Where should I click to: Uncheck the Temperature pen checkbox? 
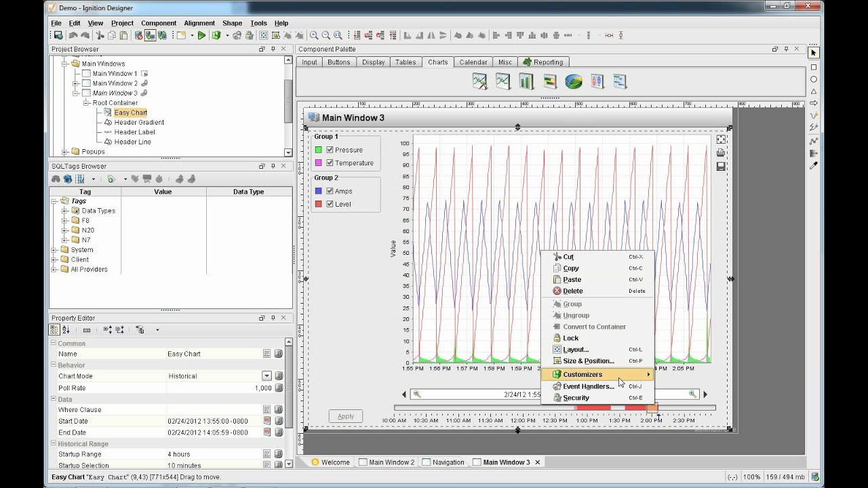pos(330,163)
